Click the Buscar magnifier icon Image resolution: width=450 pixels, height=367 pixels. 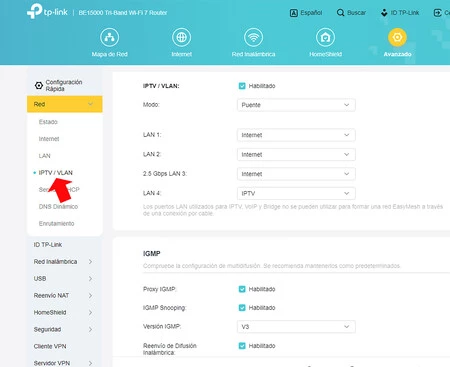point(340,13)
